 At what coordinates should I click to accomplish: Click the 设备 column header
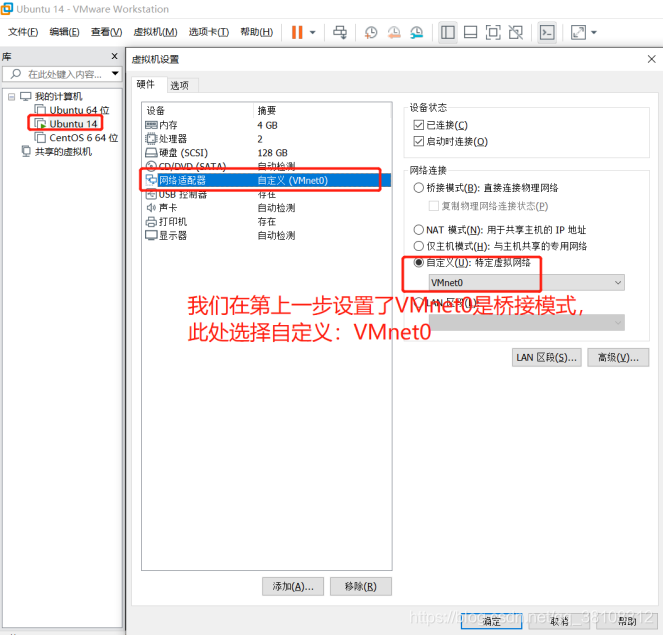pyautogui.click(x=198, y=111)
